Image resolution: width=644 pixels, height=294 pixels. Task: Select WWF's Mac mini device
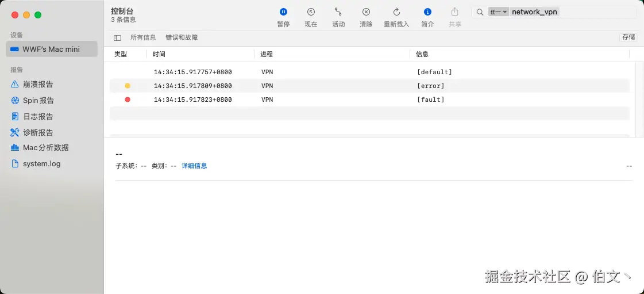coord(52,49)
